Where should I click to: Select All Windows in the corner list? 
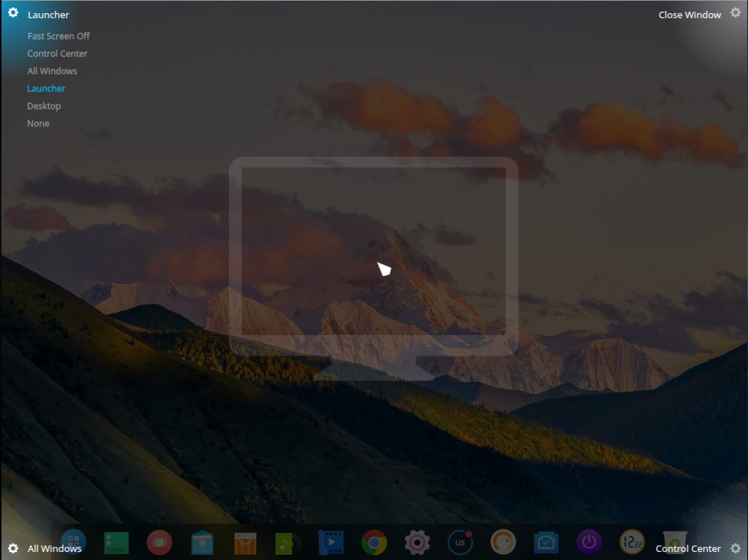[52, 71]
